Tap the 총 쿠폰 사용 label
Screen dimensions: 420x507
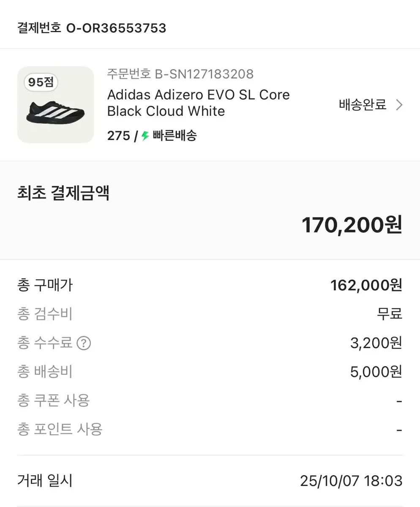pyautogui.click(x=53, y=401)
